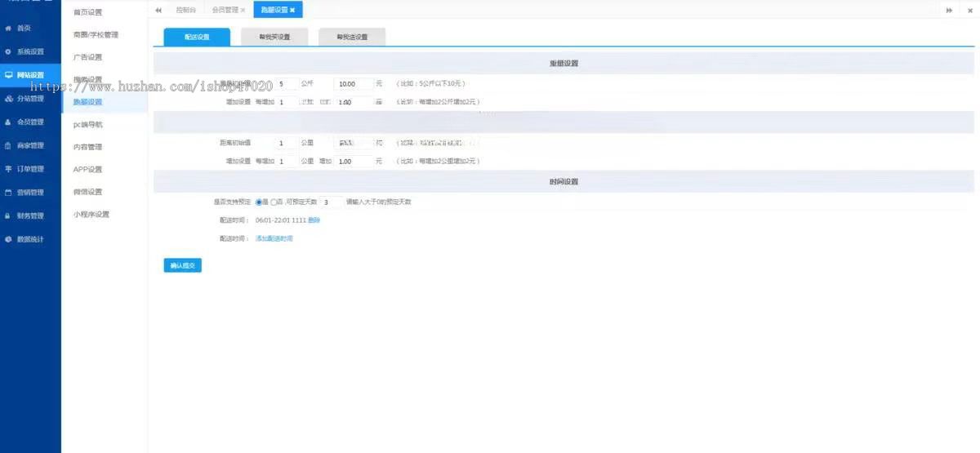Image resolution: width=980 pixels, height=453 pixels.
Task: Focus the 每增加 公斤 quantity field
Action: pyautogui.click(x=287, y=102)
